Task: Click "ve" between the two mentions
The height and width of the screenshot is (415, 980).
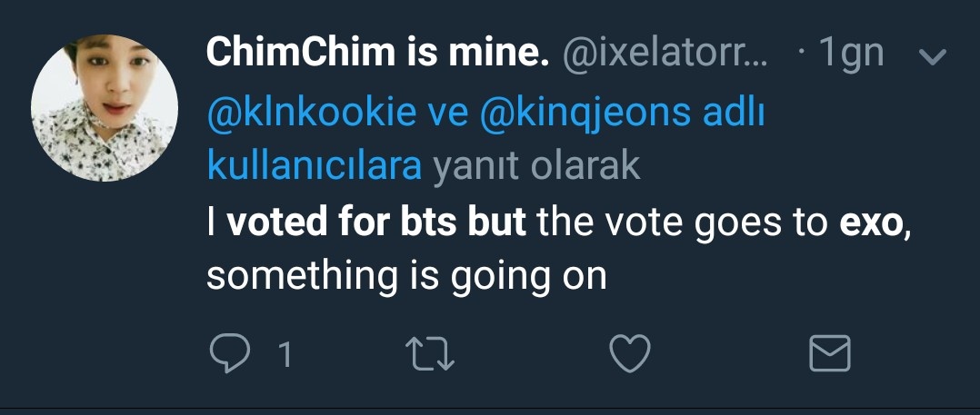Action: coord(447,115)
